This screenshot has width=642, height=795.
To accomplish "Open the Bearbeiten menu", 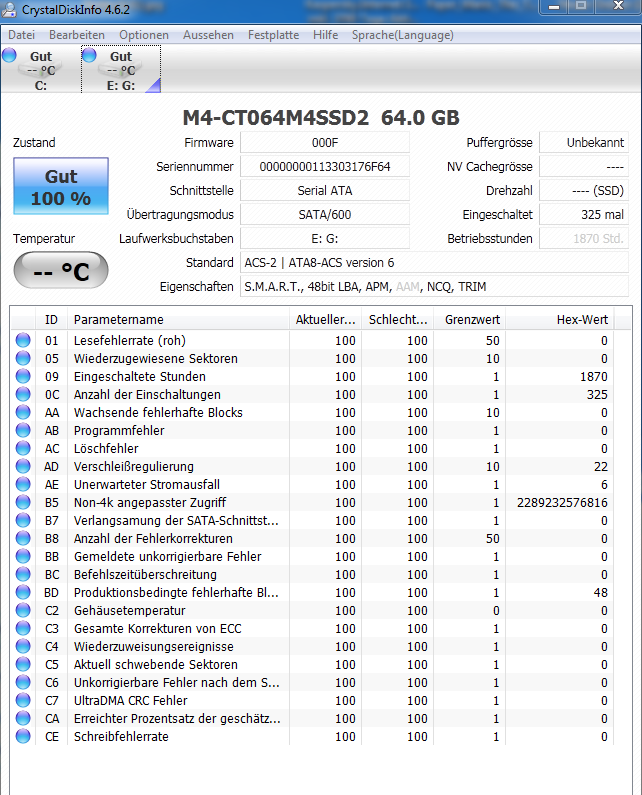I will click(77, 35).
